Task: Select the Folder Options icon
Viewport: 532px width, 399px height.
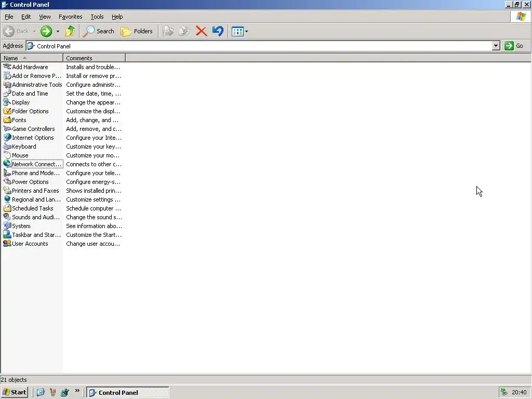Action: click(x=7, y=111)
